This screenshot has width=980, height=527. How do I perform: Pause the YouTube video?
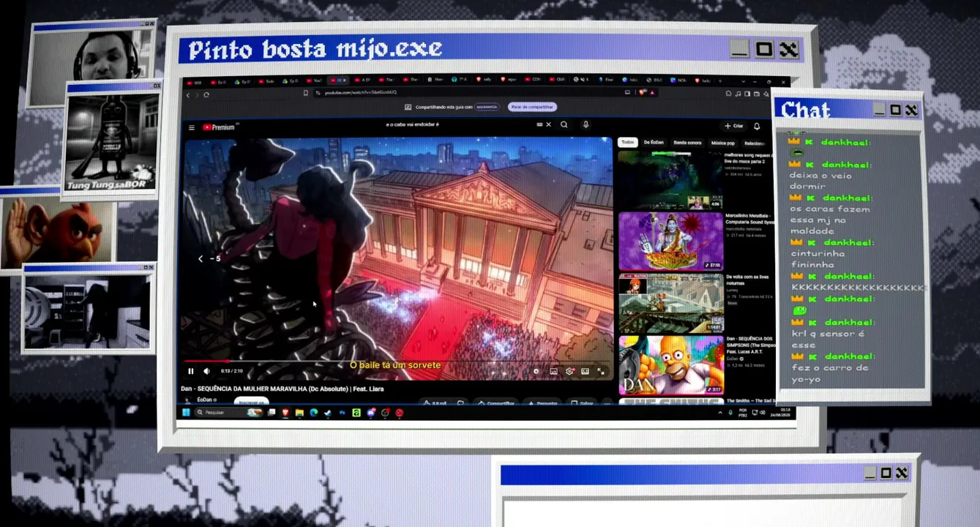[191, 371]
